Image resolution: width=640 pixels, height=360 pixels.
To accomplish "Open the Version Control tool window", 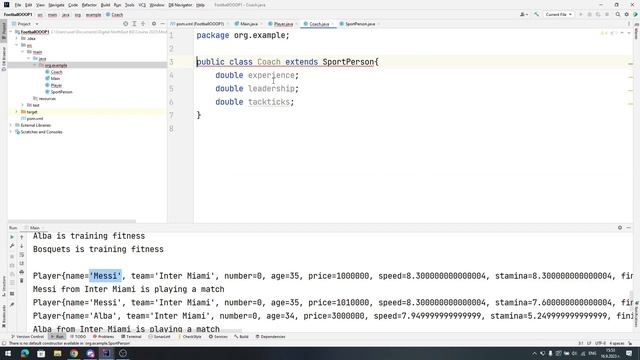I will (27, 337).
